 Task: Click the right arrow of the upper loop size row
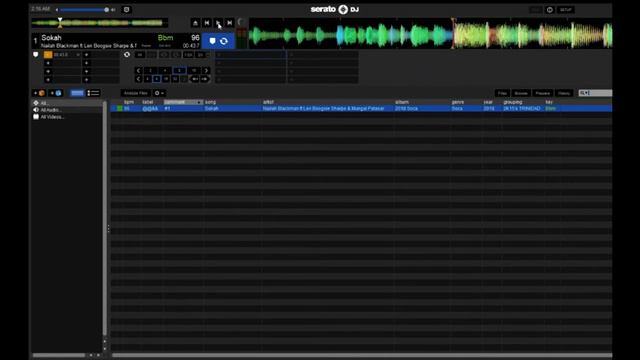click(206, 70)
